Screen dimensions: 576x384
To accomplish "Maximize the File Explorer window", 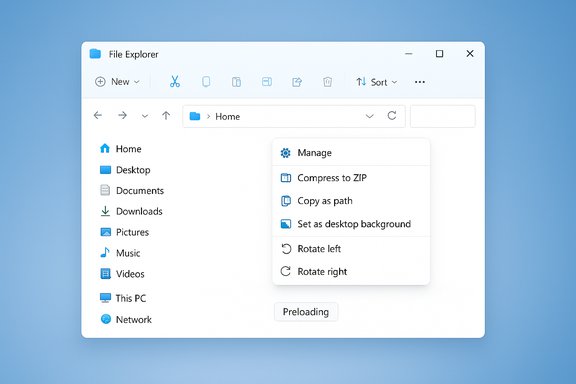I will (439, 54).
